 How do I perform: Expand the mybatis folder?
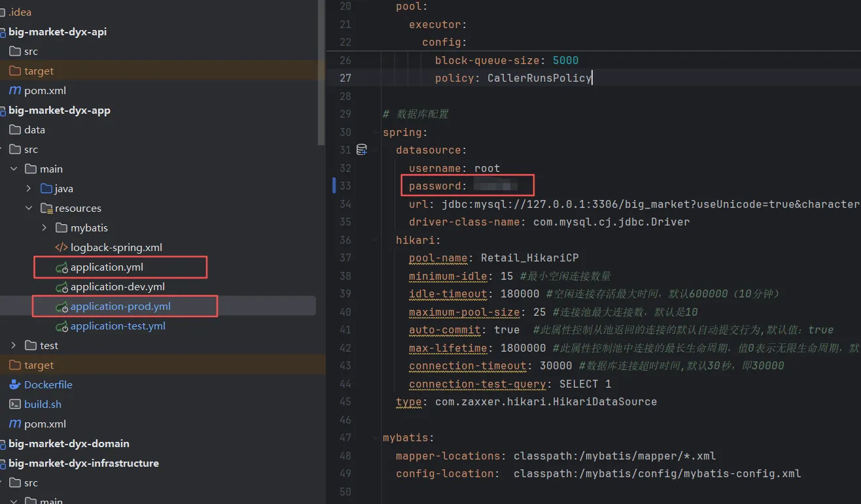44,227
